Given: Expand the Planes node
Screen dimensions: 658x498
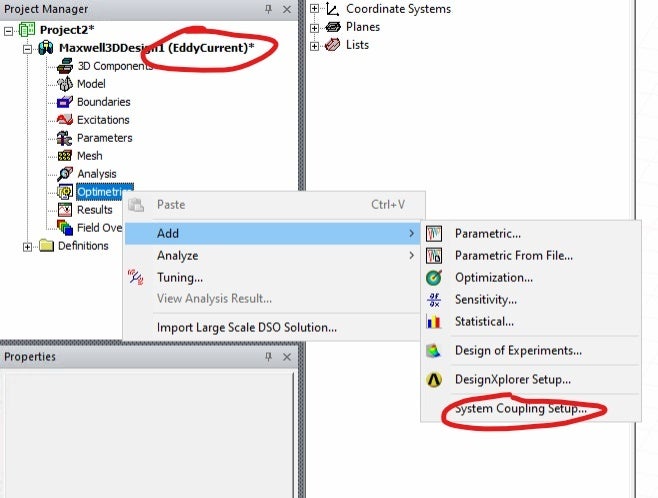Looking at the screenshot, I should 314,28.
